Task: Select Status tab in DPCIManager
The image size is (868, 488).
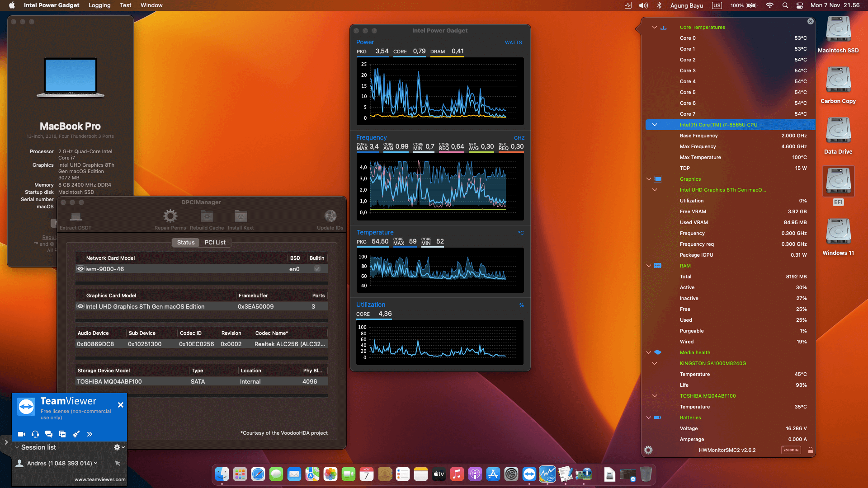Action: click(186, 243)
